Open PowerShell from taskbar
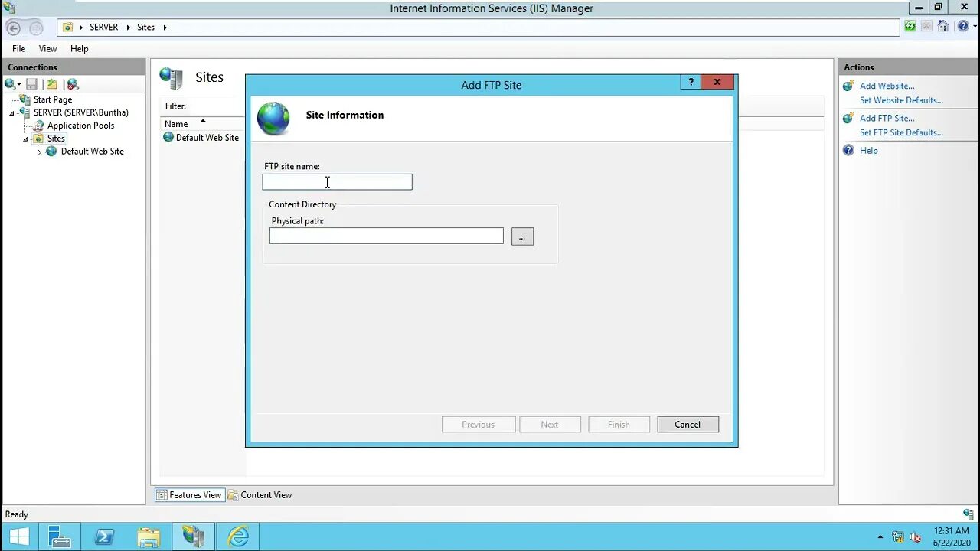980x551 pixels. pos(104,537)
